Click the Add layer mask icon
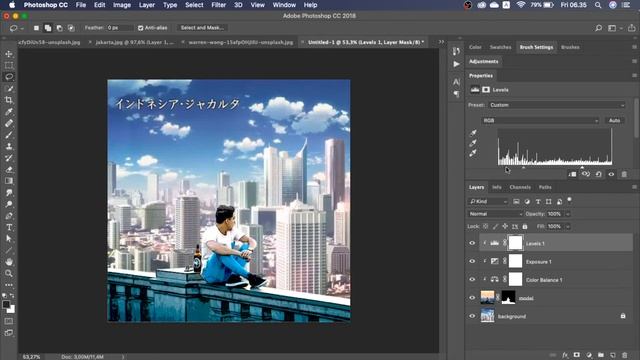Image resolution: width=640 pixels, height=360 pixels. pyautogui.click(x=577, y=355)
